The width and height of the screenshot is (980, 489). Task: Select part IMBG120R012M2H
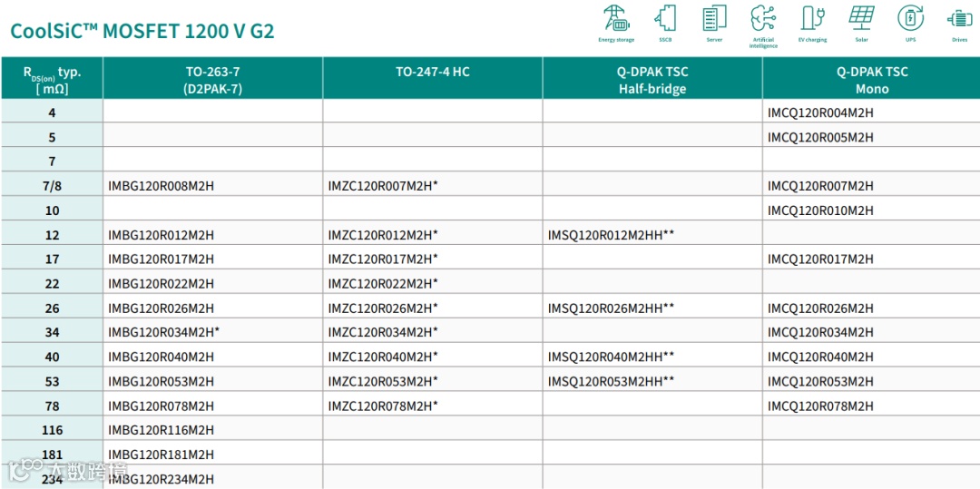161,235
